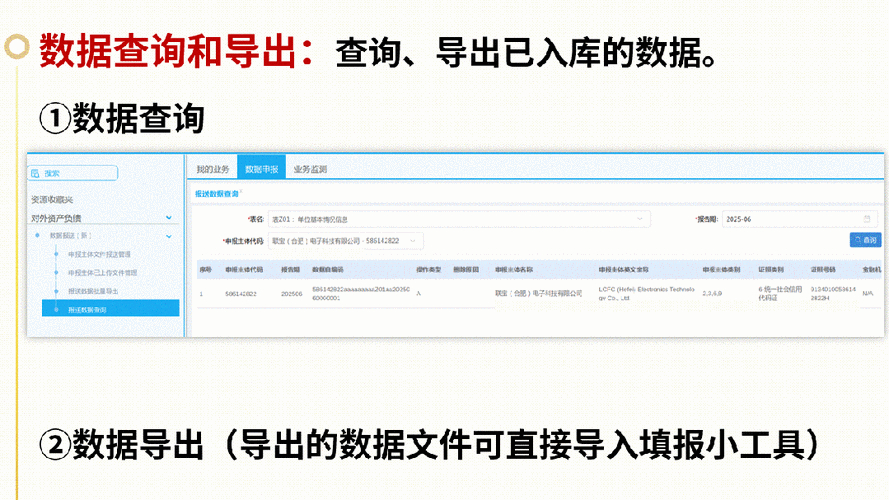Select the 数据报送（新） tree node
889x500 pixels.
(70, 235)
